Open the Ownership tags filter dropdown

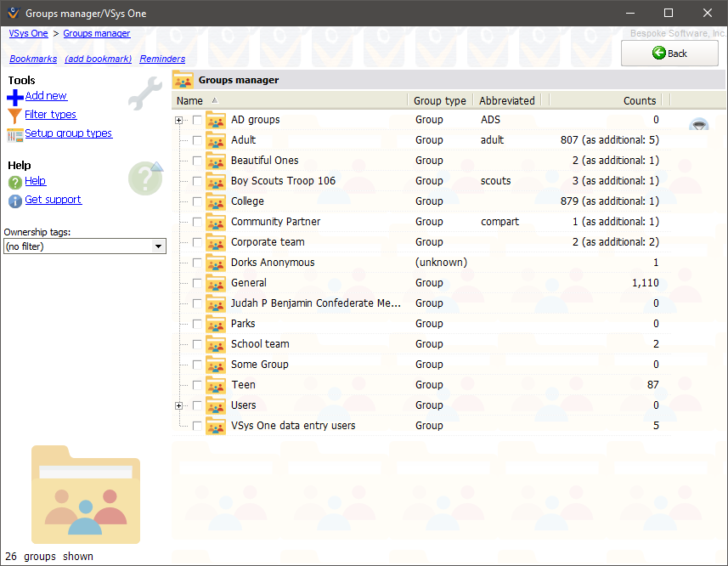pos(158,246)
